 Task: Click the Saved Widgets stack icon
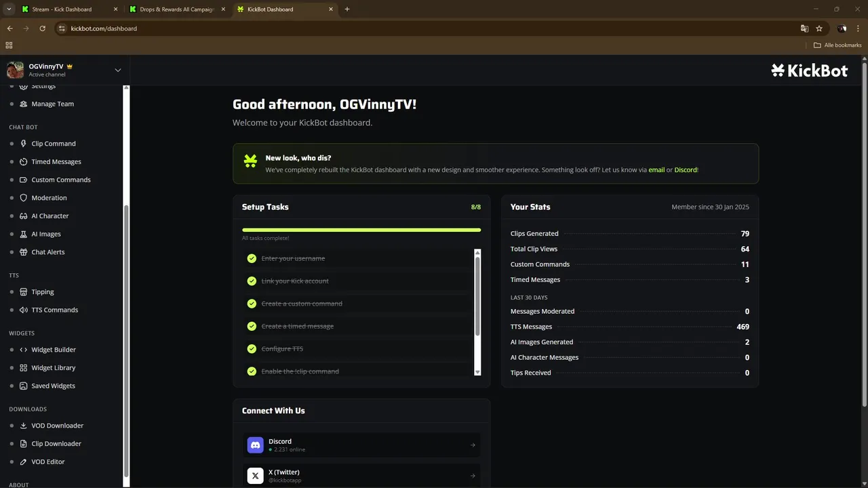point(24,386)
